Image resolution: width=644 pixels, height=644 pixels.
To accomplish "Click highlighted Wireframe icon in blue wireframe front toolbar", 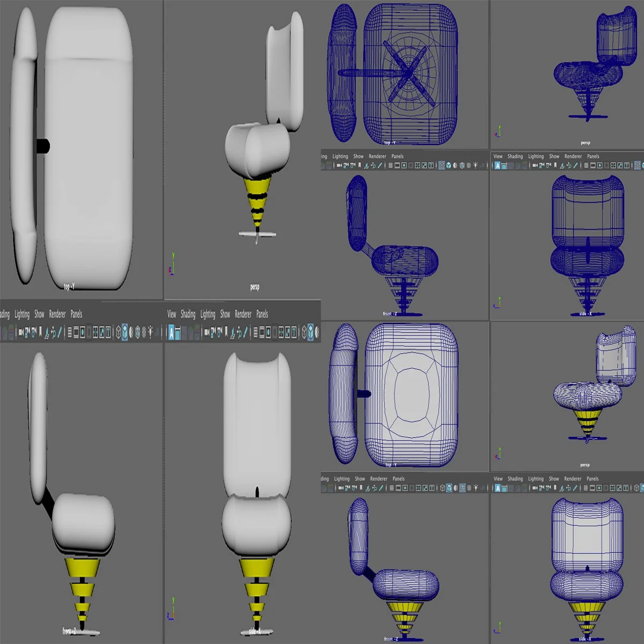I will pos(442,165).
